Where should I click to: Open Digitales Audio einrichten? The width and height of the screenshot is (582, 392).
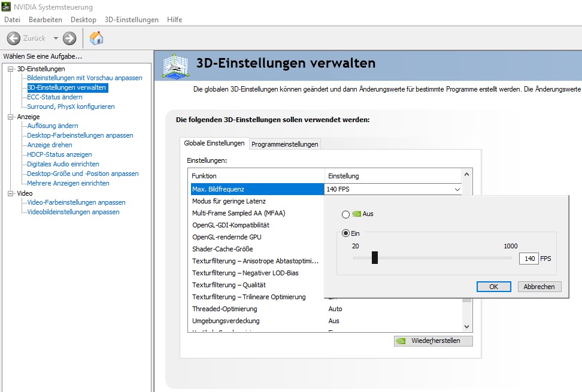pyautogui.click(x=63, y=165)
